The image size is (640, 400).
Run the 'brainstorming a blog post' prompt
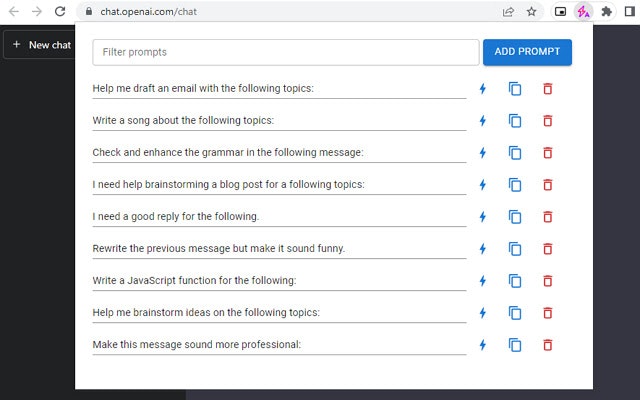click(482, 184)
